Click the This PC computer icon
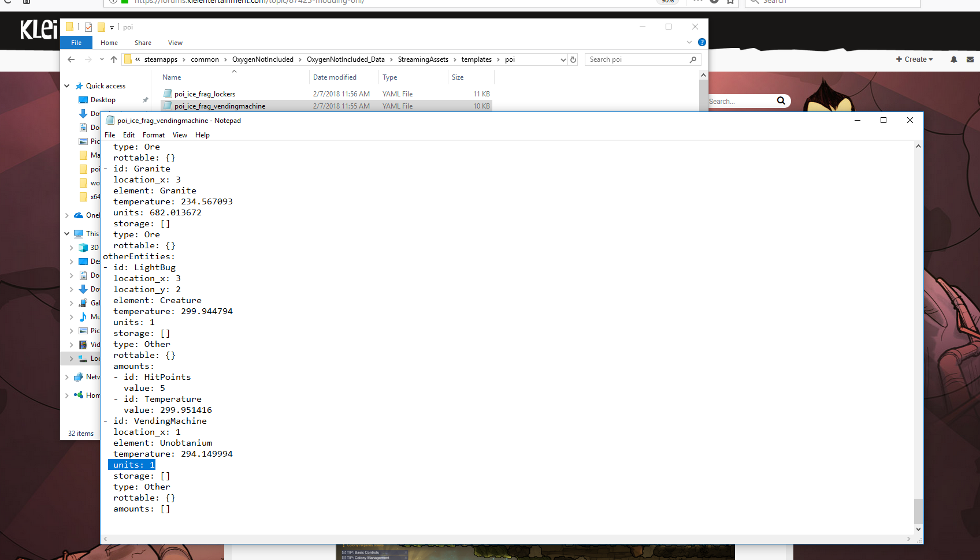 [x=79, y=234]
